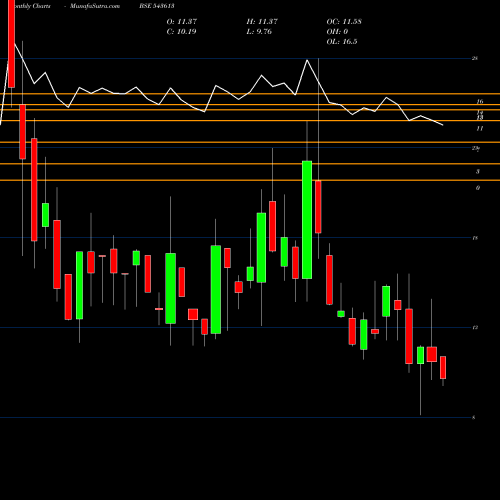
Task: Click the 'H: 11.37' high price value
Action: [x=262, y=22]
